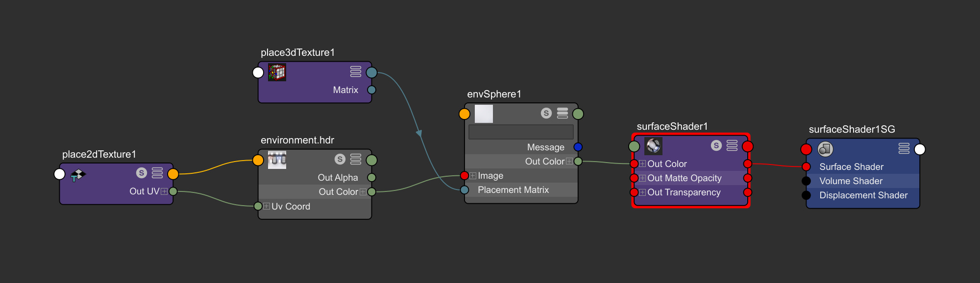The image size is (980, 283).
Task: Click Matrix output port on place3dTexture1
Action: tap(371, 90)
